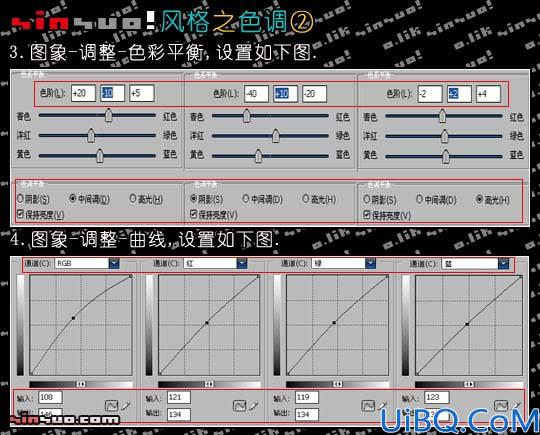Toggle 保持亮度(V) in the +20 panel
Image resolution: width=540 pixels, height=435 pixels.
click(41, 215)
